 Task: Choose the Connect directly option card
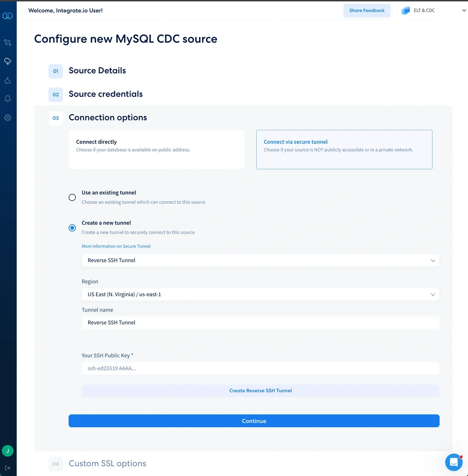coord(156,149)
